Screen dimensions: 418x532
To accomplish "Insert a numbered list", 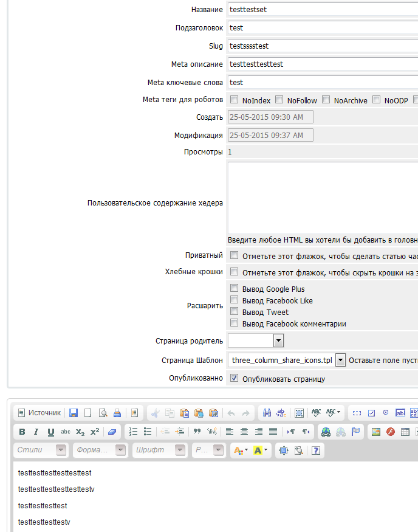I will 134,432.
